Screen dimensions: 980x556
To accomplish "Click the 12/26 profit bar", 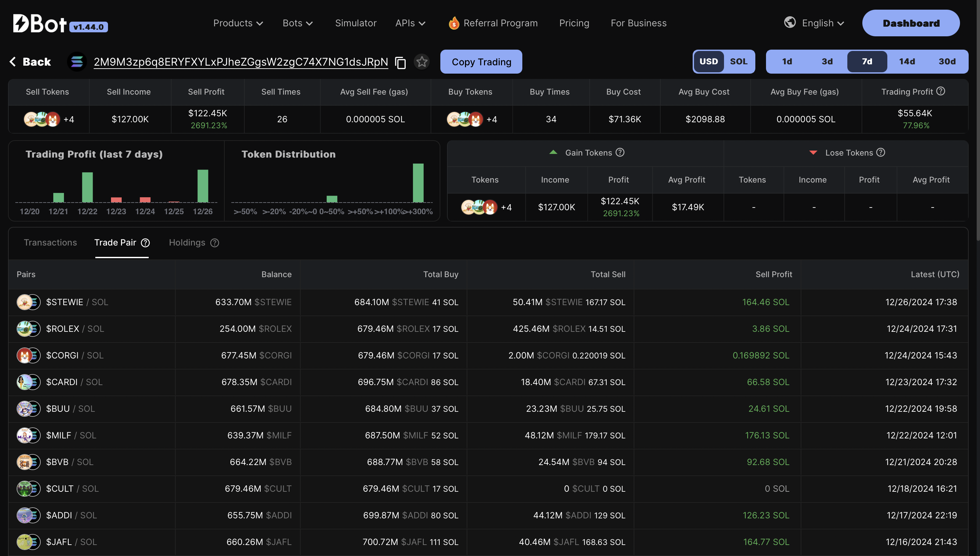I will tap(202, 186).
